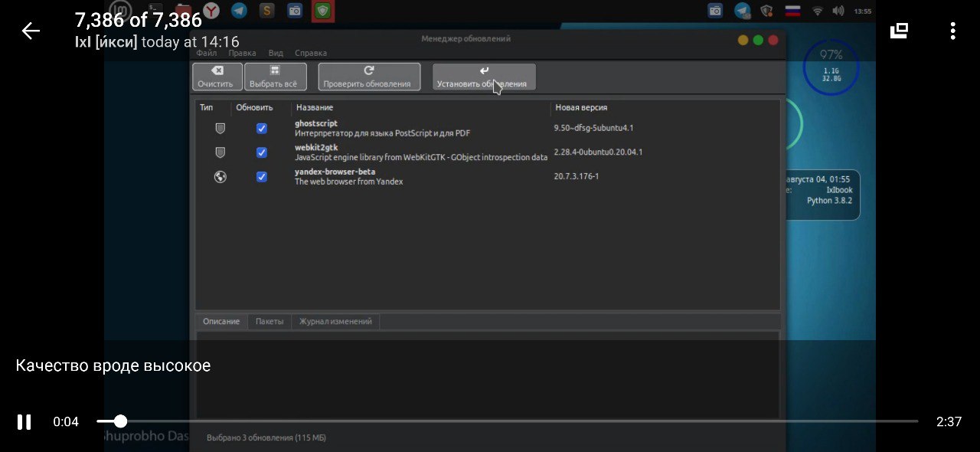Click the volume speaker tray icon
This screenshot has width=980, height=452.
click(x=838, y=11)
